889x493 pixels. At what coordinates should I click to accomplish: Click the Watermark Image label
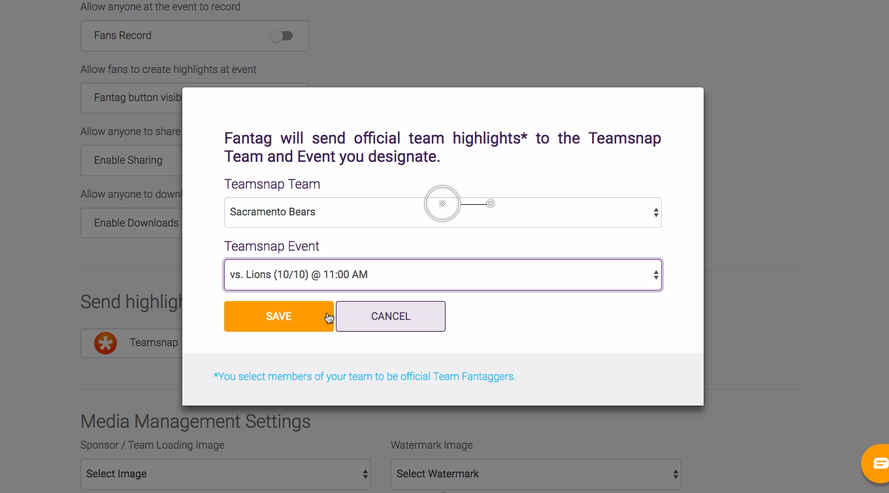[x=431, y=445]
